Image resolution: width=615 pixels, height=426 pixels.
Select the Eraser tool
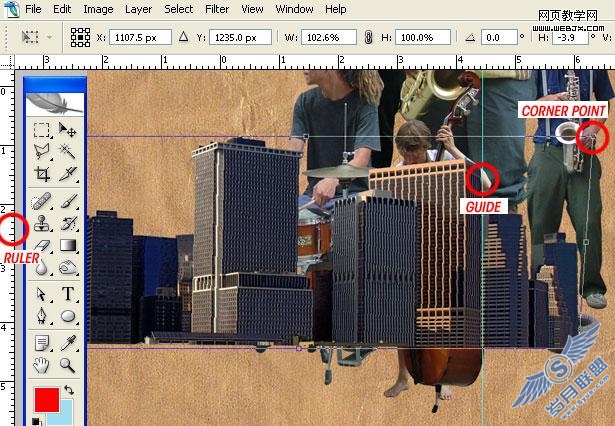pyautogui.click(x=42, y=246)
